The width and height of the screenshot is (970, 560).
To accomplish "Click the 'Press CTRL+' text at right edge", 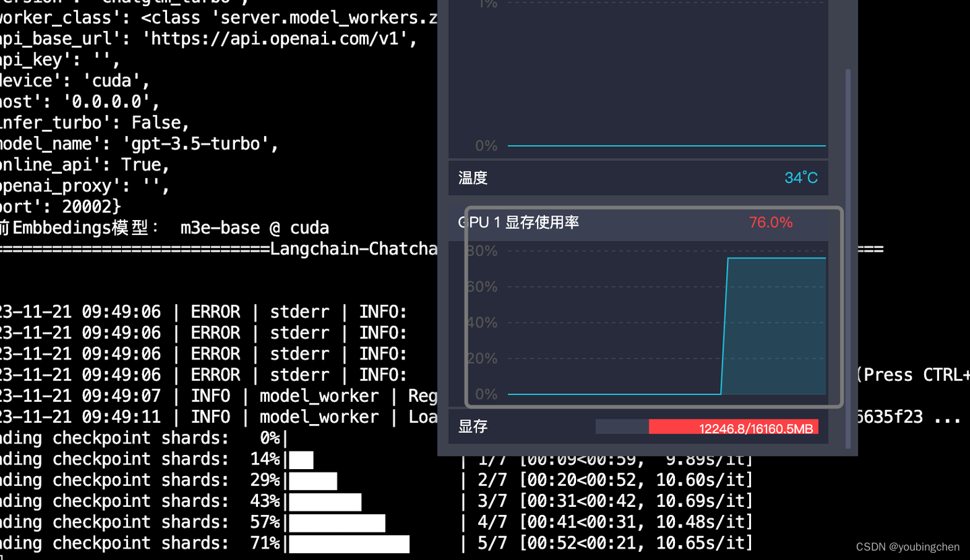I will pyautogui.click(x=913, y=376).
